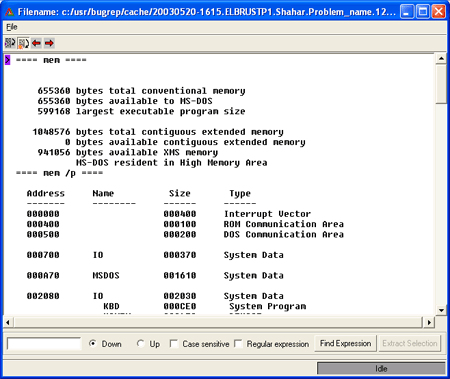This screenshot has height=379, width=450.
Task: Click the horizontal scrollbar right arrow
Action: coord(429,322)
